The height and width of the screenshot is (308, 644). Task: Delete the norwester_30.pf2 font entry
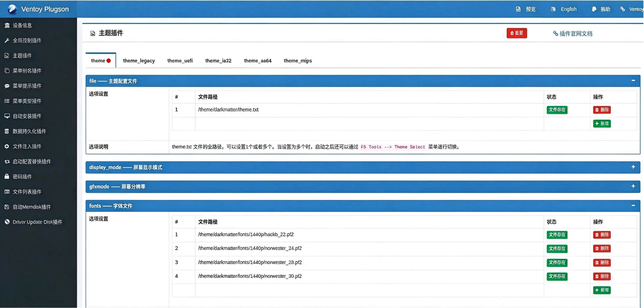click(602, 276)
